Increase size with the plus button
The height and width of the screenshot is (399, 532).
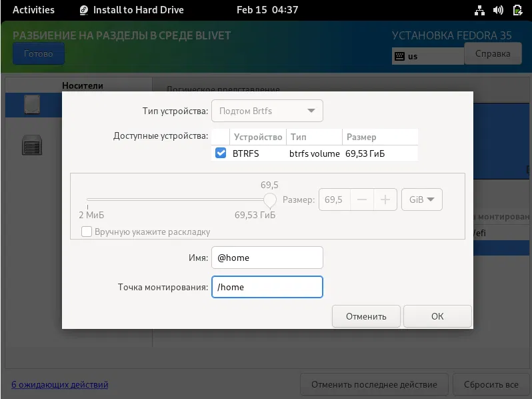click(x=385, y=199)
